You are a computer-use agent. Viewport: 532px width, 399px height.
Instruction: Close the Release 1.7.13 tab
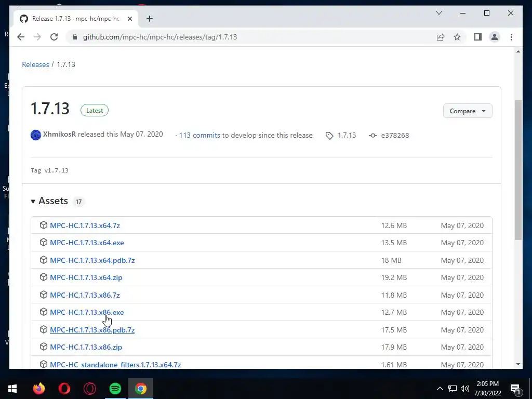129,19
